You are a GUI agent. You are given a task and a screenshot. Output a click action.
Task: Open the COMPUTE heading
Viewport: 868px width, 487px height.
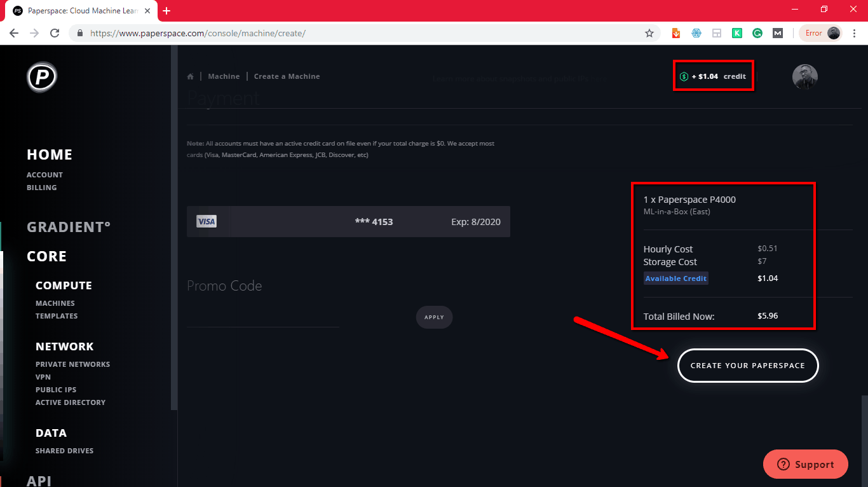64,285
